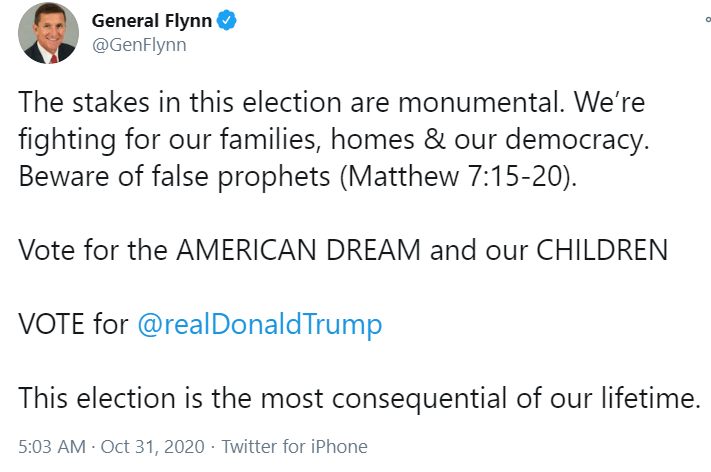
Task: Click the word 'democracy' in the tweet
Action: tap(577, 140)
